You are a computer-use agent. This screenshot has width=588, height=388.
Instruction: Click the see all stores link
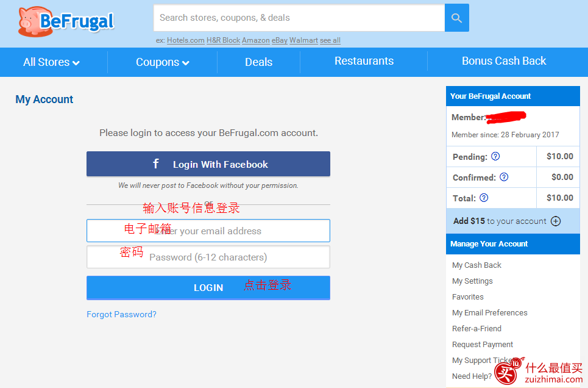point(330,40)
